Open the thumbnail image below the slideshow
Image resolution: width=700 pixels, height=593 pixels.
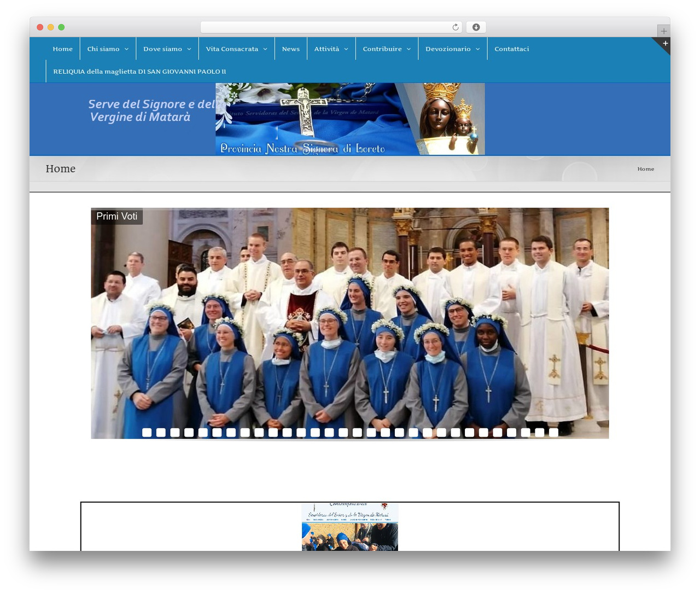[x=350, y=527]
